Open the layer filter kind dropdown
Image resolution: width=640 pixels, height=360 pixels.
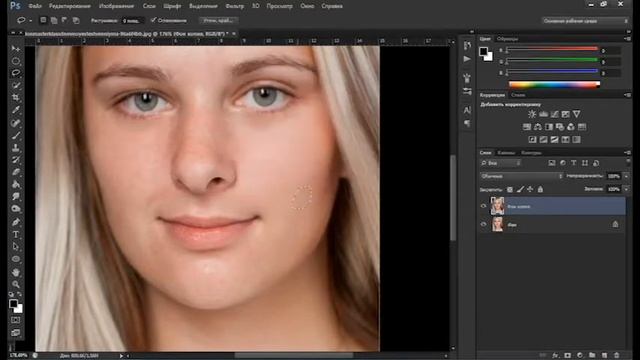pos(501,163)
